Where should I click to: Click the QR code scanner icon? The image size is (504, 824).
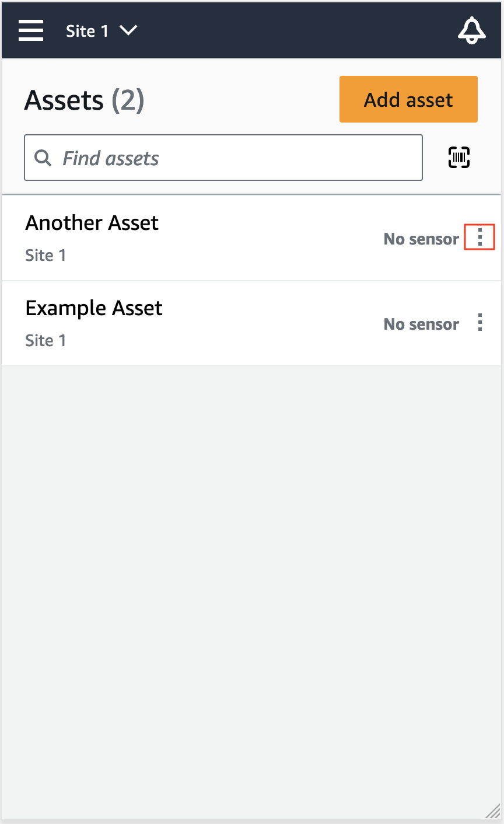click(459, 157)
